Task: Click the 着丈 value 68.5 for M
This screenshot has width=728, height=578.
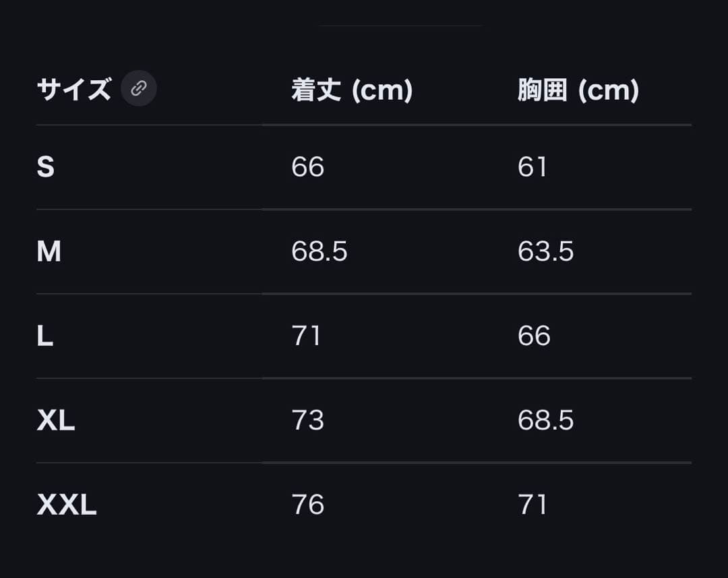Action: (x=319, y=251)
